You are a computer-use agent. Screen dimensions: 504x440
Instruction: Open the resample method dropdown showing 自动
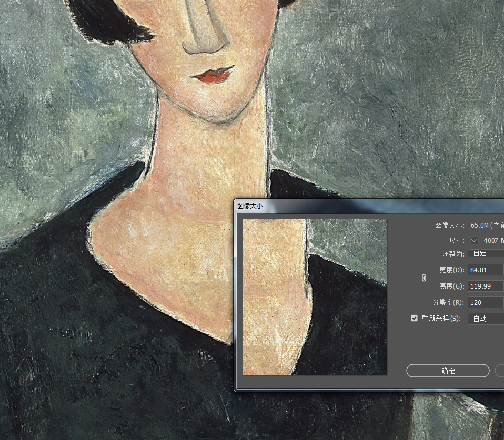point(486,319)
